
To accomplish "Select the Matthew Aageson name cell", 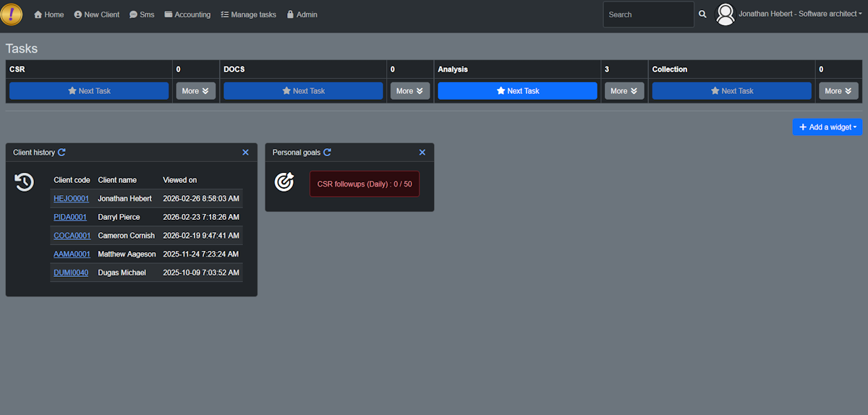I will [127, 254].
